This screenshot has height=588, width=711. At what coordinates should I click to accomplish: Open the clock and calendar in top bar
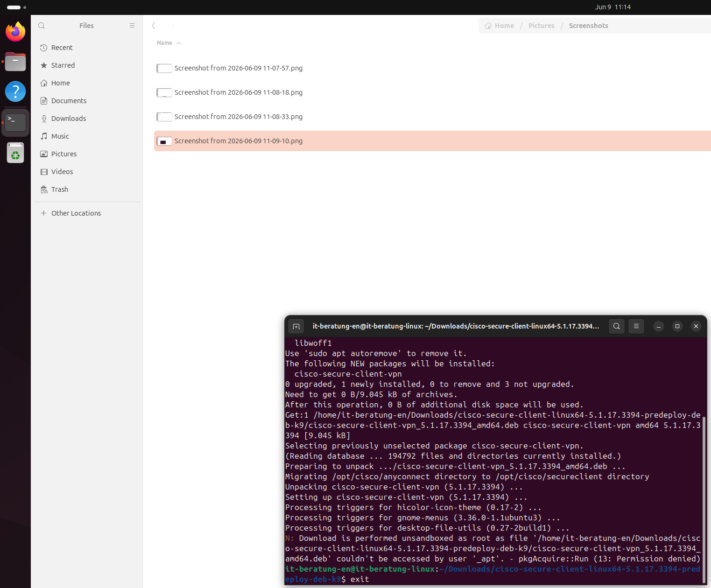point(613,7)
